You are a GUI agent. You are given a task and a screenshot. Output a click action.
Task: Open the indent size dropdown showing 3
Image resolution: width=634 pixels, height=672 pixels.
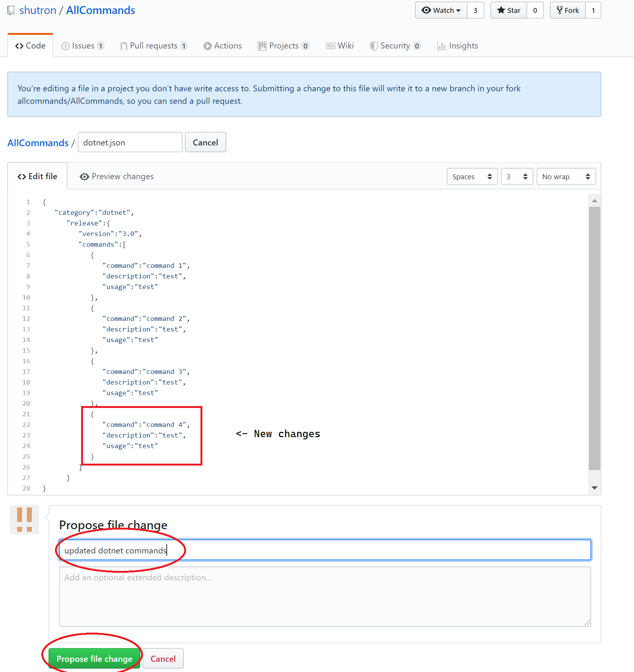coord(517,177)
